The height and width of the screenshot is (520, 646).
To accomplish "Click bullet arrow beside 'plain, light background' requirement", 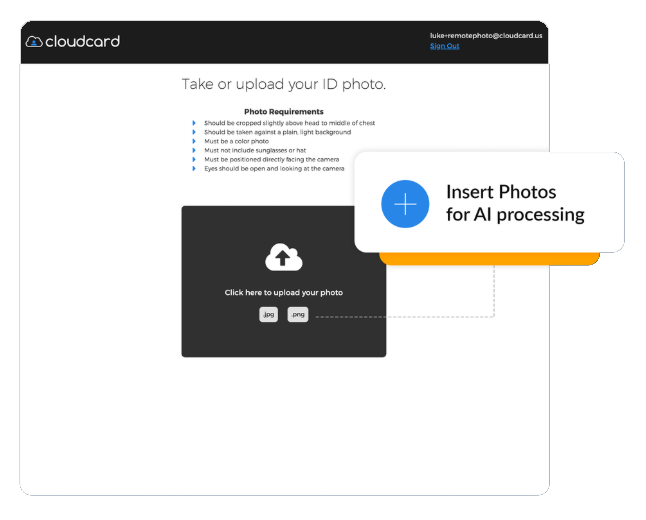I will pos(194,132).
